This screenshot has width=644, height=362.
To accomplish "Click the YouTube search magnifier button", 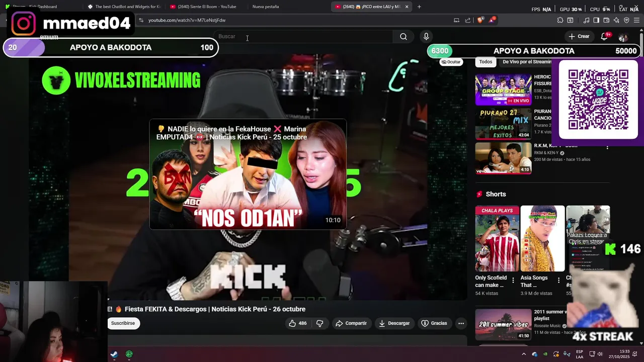I will tap(403, 37).
